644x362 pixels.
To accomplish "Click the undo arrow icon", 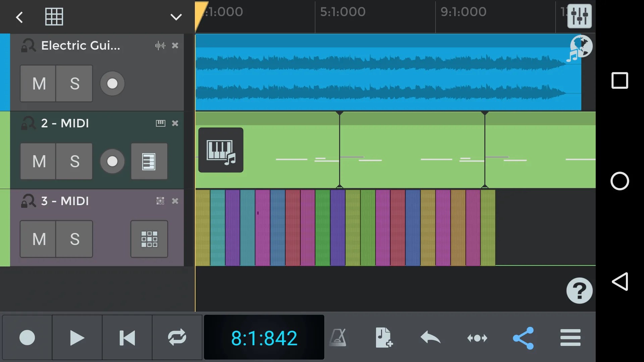I will (x=430, y=338).
